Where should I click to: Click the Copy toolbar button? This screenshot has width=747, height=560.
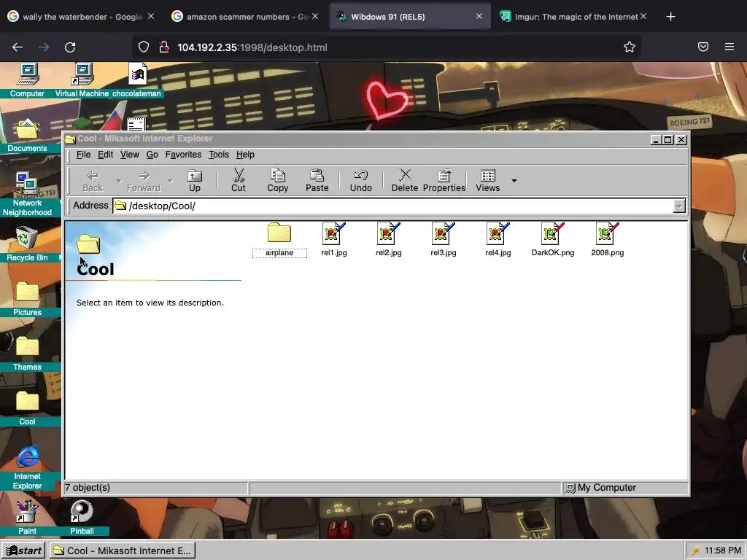click(278, 181)
